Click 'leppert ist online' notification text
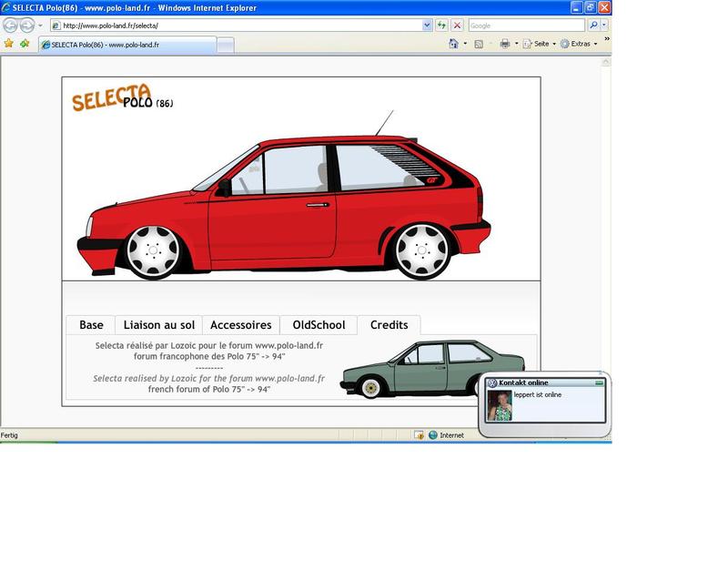Viewport: 728px width, 571px height. tap(538, 394)
